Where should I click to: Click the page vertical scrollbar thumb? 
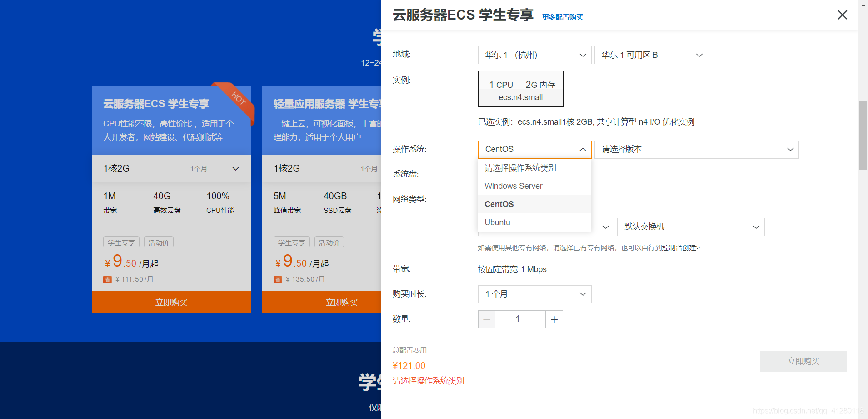(x=863, y=135)
